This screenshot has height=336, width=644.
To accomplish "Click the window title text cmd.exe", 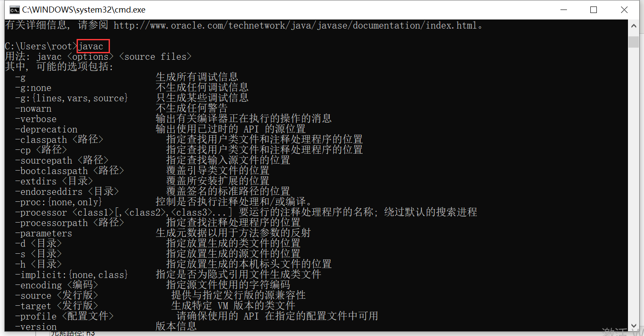I will (84, 10).
